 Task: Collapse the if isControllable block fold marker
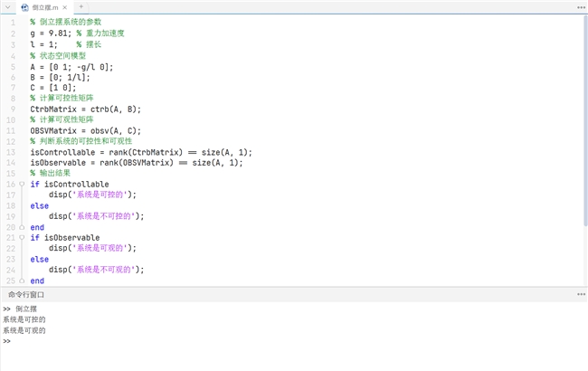(22, 185)
